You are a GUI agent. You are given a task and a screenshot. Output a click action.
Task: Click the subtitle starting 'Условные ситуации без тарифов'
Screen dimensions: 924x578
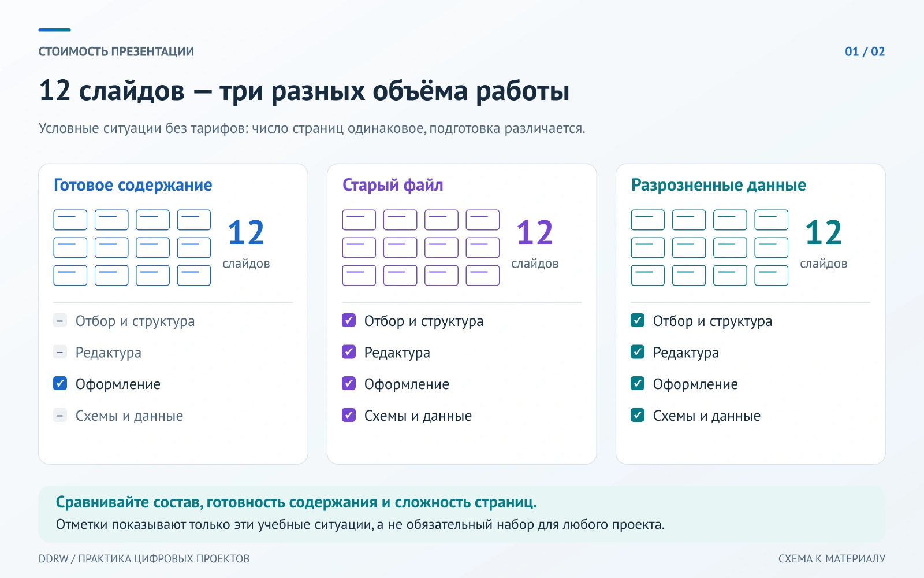pyautogui.click(x=312, y=128)
